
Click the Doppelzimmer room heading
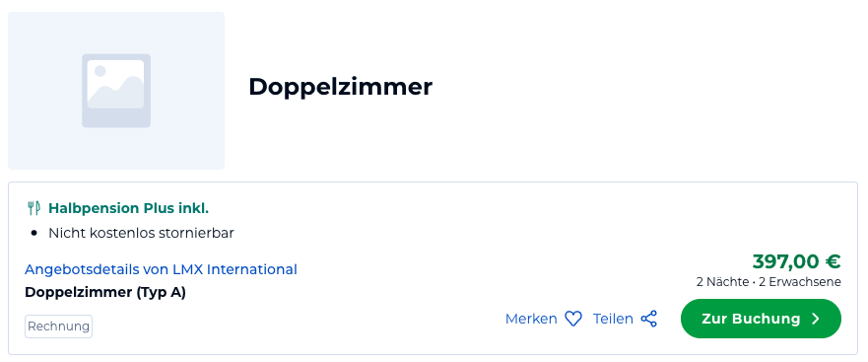(340, 87)
